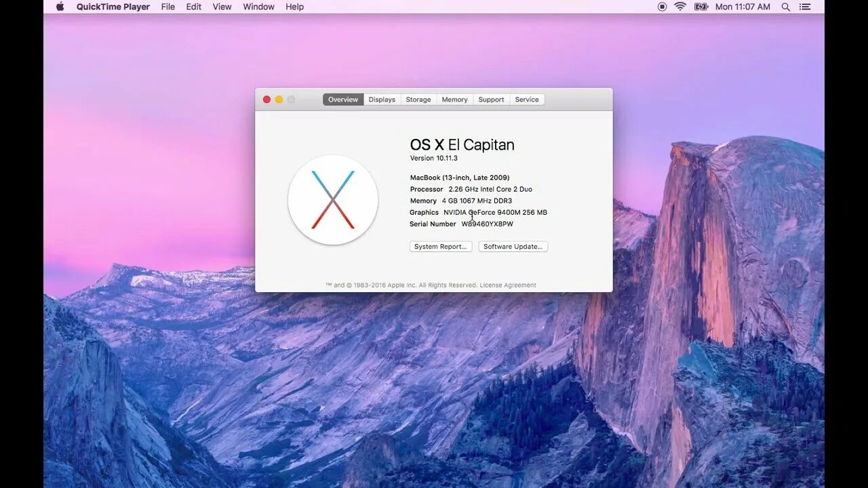Viewport: 868px width, 488px height.
Task: Open the Apple menu
Action: click(60, 7)
